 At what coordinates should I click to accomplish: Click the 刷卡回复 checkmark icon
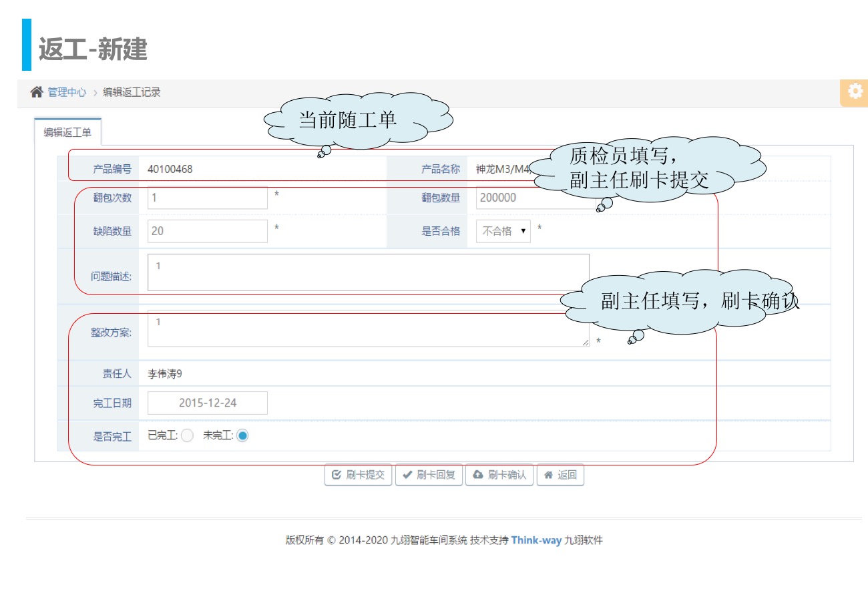pos(407,475)
